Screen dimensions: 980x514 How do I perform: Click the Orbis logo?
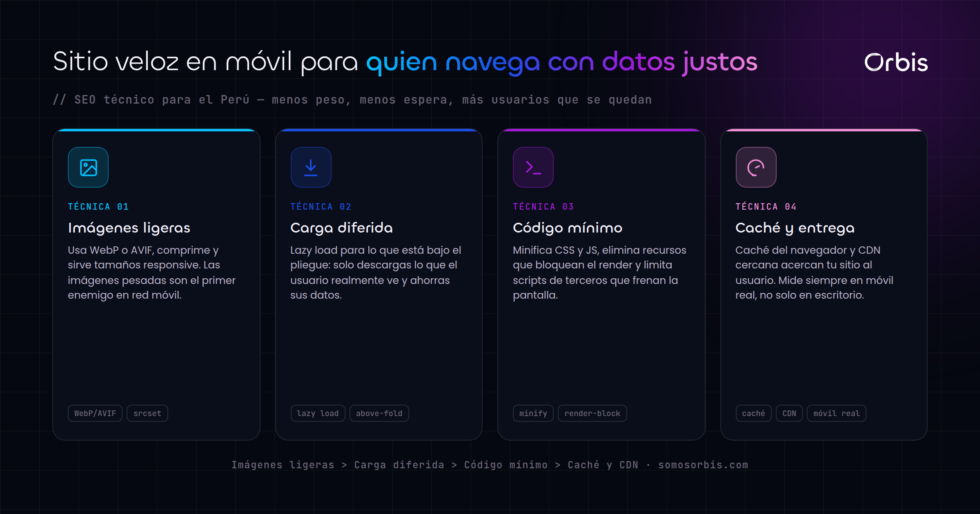pyautogui.click(x=896, y=62)
